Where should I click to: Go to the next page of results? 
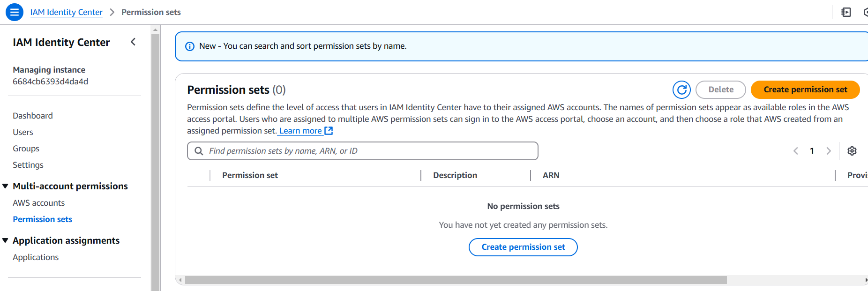pyautogui.click(x=828, y=151)
